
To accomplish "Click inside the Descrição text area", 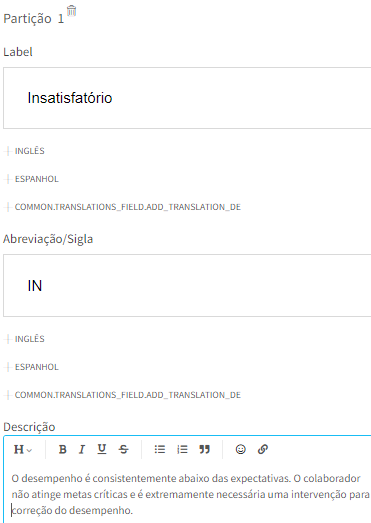I will (x=190, y=494).
